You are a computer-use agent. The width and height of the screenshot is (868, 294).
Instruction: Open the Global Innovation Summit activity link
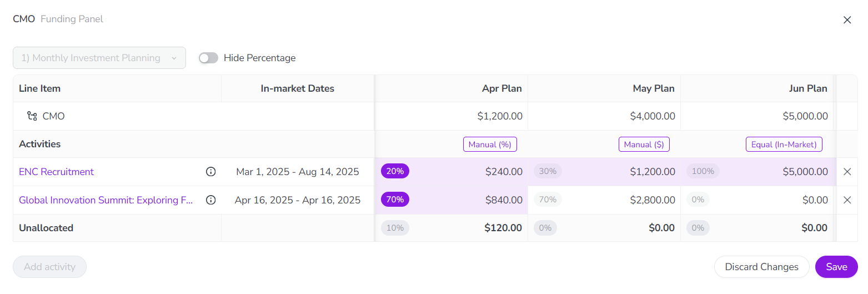pyautogui.click(x=106, y=200)
